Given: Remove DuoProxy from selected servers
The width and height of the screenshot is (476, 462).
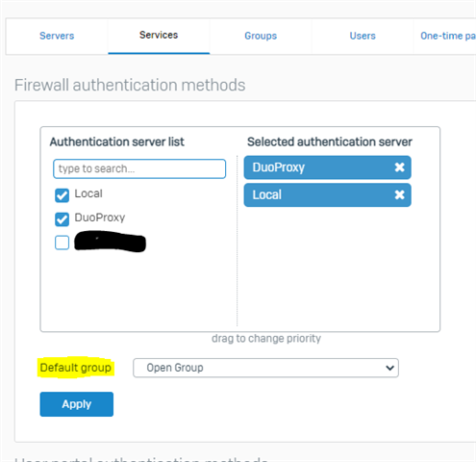Looking at the screenshot, I should tap(399, 167).
